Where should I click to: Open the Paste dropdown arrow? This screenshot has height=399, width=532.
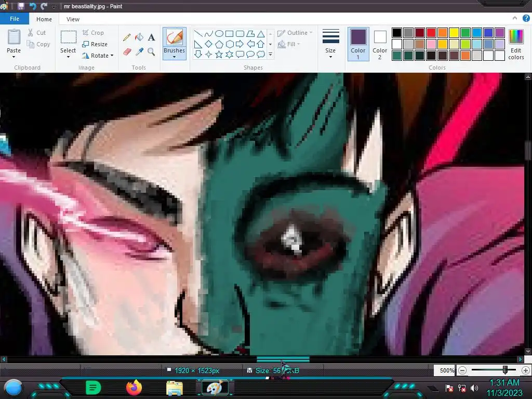[x=14, y=57]
